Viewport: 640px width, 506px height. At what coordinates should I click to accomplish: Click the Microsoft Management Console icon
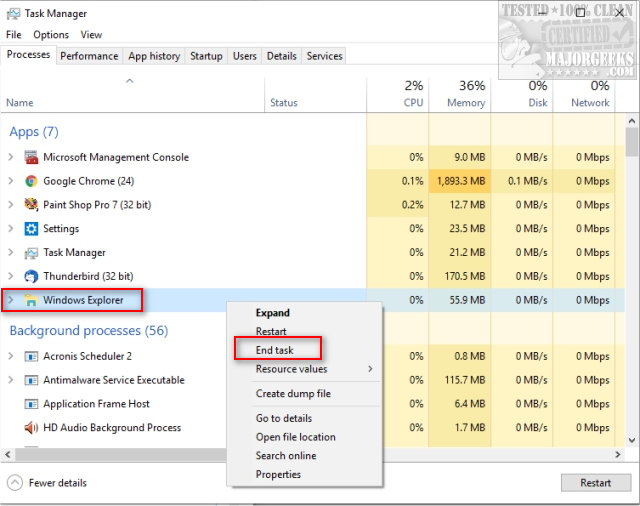[31, 158]
